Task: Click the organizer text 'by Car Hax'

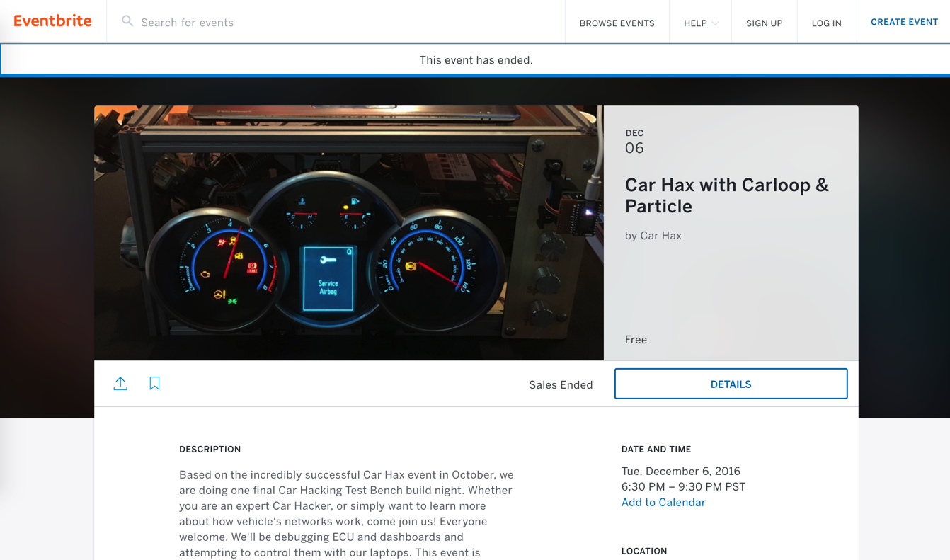Action: coord(653,236)
